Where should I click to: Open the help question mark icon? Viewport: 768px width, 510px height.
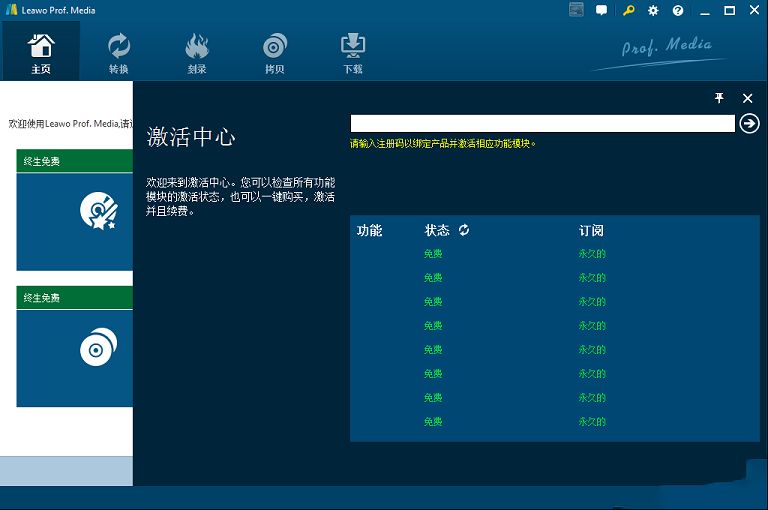tap(678, 10)
